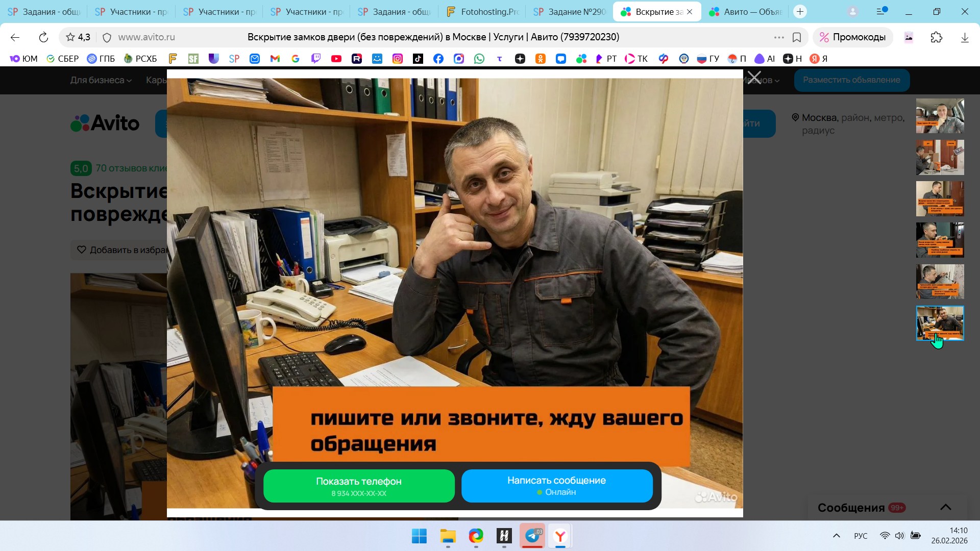Select the third gallery thumbnail

click(940, 198)
